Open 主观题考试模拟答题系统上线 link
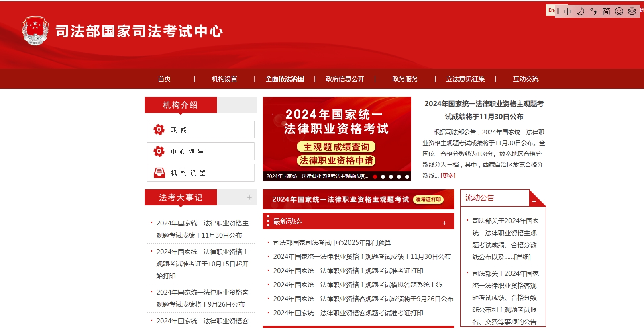644x328 pixels. point(358,285)
